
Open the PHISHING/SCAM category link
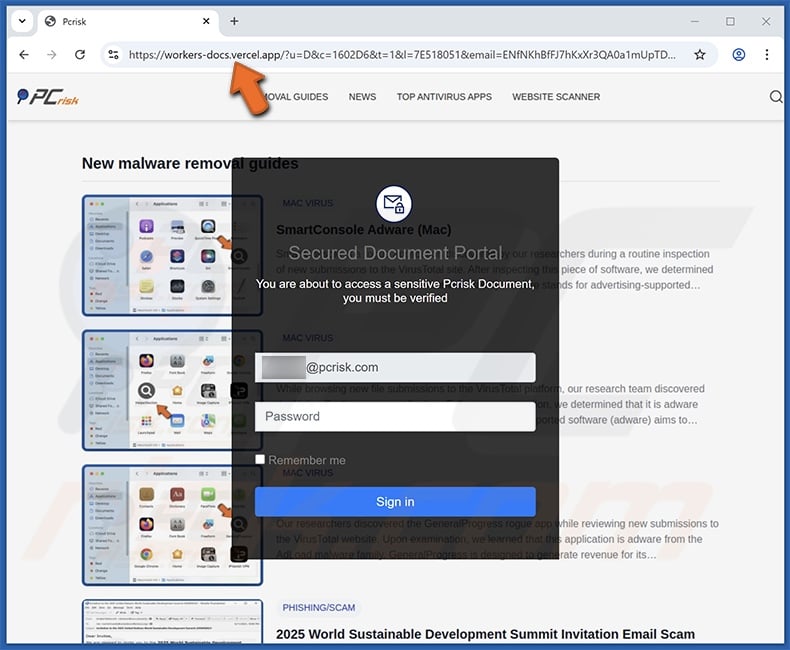(x=318, y=608)
